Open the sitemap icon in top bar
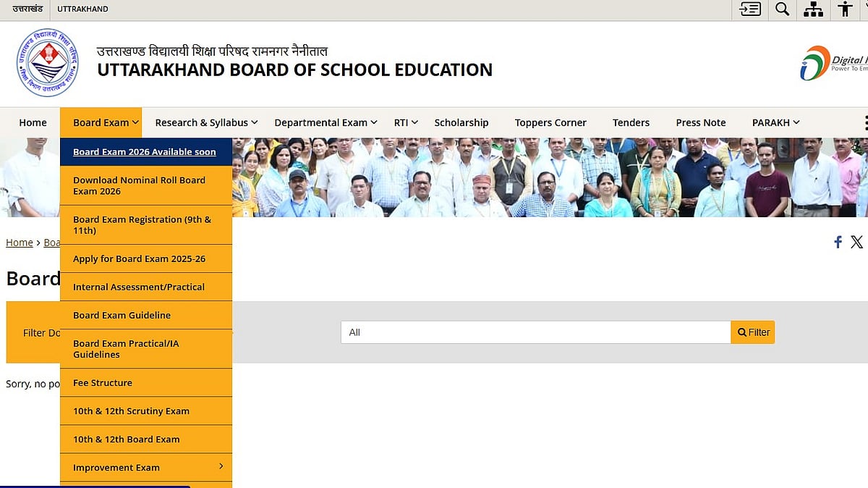 point(813,9)
